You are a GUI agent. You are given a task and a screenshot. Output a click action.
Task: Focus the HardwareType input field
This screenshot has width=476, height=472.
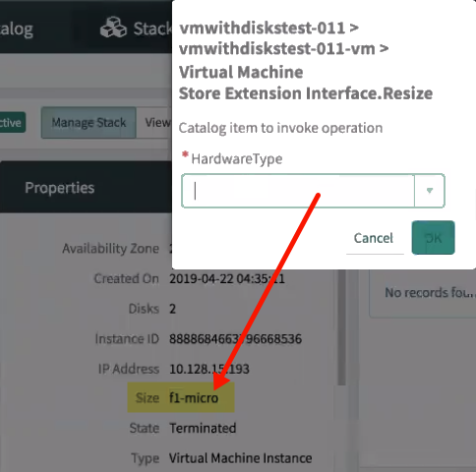click(298, 191)
